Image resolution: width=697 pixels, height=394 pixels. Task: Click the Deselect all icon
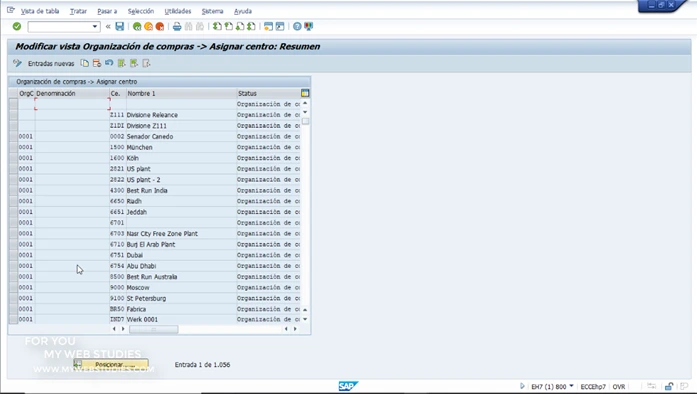coord(146,63)
